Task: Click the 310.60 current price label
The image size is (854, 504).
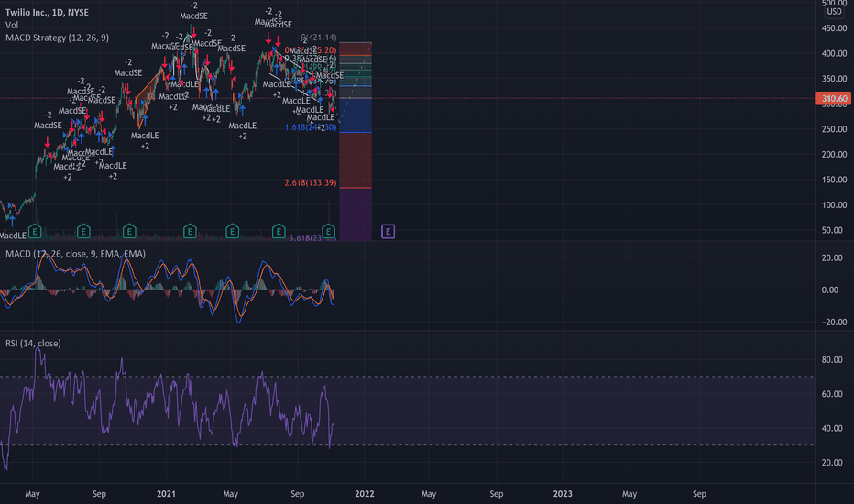Action: point(834,99)
